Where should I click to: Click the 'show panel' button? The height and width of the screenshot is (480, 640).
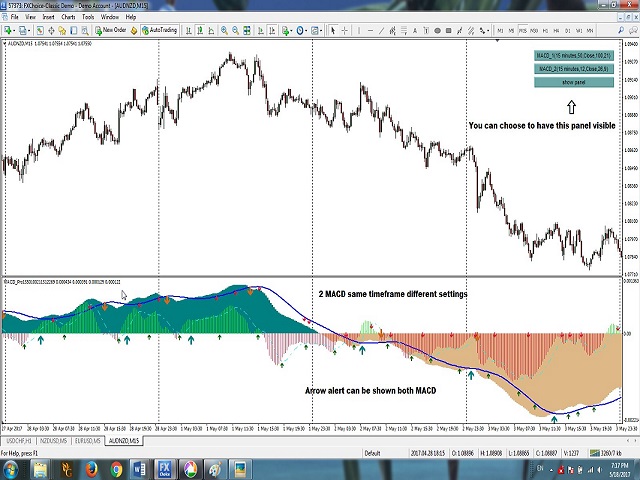573,82
